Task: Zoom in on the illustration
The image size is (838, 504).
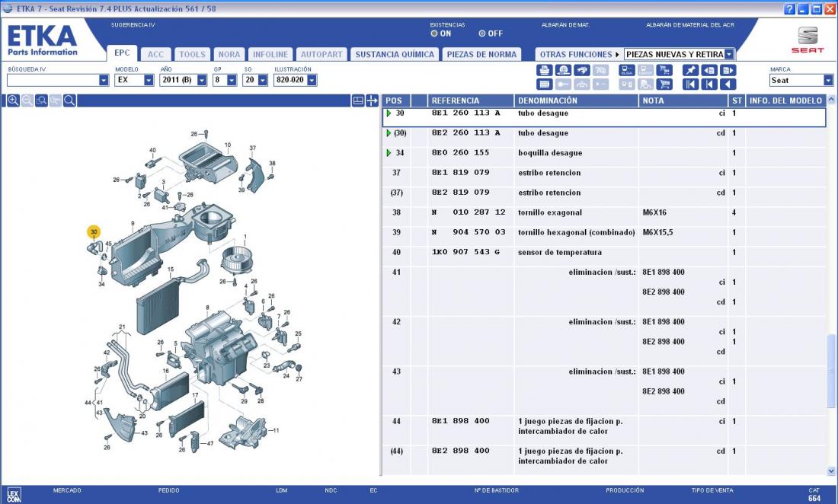Action: pos(14,100)
